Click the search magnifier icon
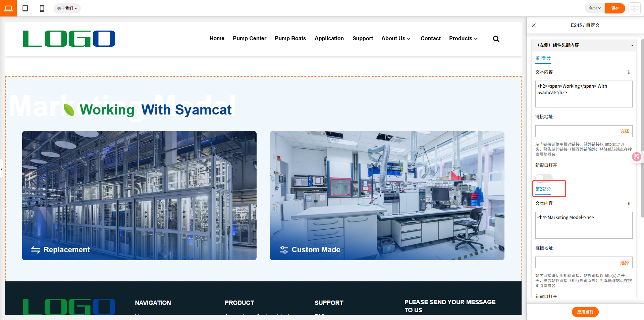This screenshot has height=320, width=644. tap(496, 39)
